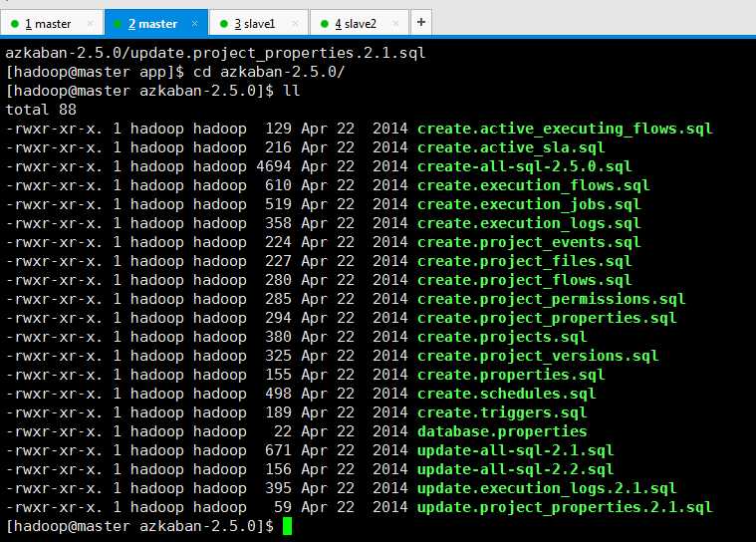Screen dimensions: 756x542
Task: Click file name create.properties.sql
Action: [x=511, y=375]
